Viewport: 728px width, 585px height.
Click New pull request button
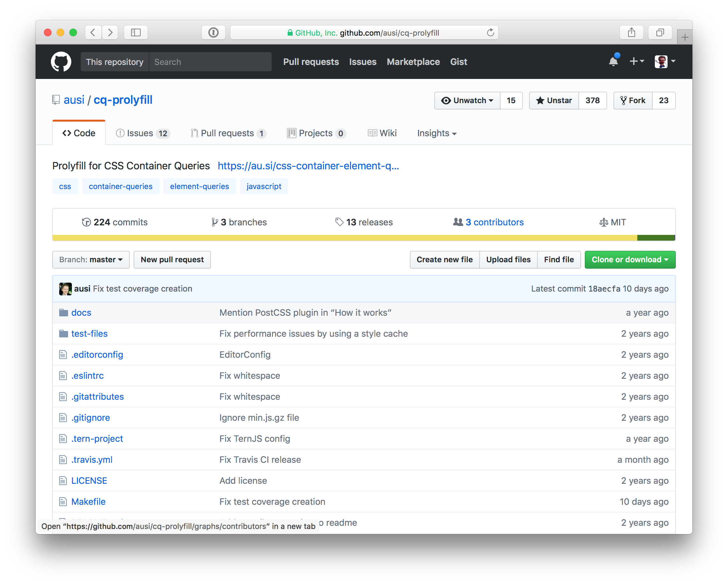coord(172,259)
